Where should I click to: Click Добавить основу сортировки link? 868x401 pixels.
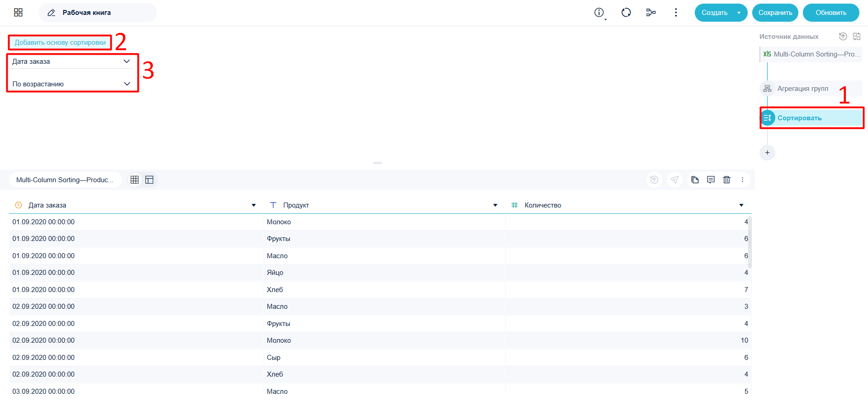pos(60,42)
